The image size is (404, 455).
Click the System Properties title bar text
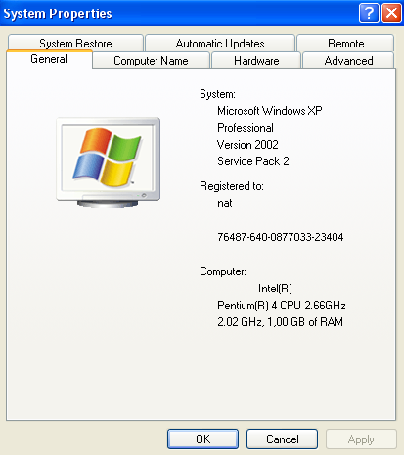click(x=58, y=14)
